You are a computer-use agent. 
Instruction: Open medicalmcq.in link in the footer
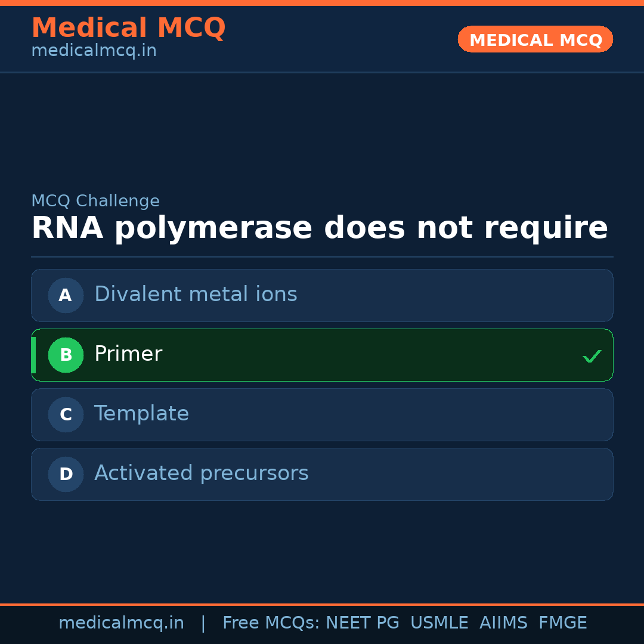coord(121,623)
